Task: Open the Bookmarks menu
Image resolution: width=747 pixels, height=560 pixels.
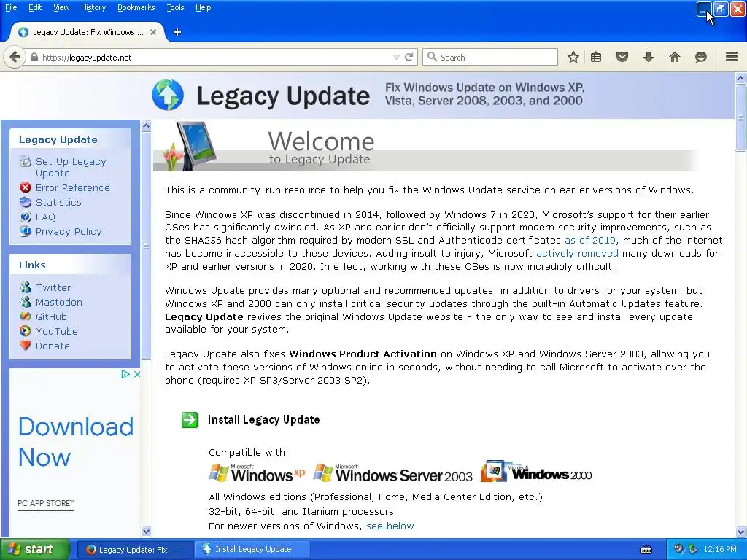Action: (136, 7)
